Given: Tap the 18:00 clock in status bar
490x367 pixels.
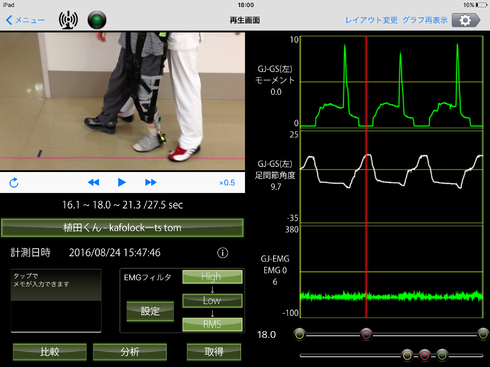Looking at the screenshot, I should click(246, 5).
